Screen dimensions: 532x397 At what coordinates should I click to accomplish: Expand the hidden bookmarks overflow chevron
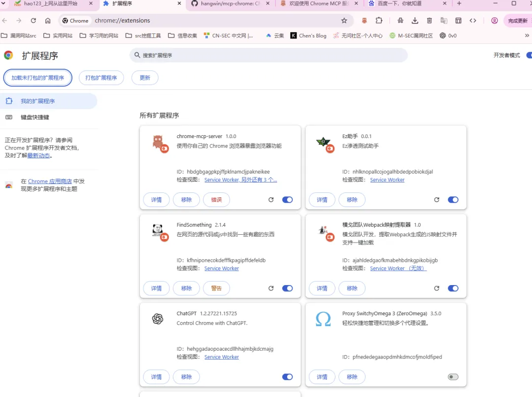tap(527, 36)
